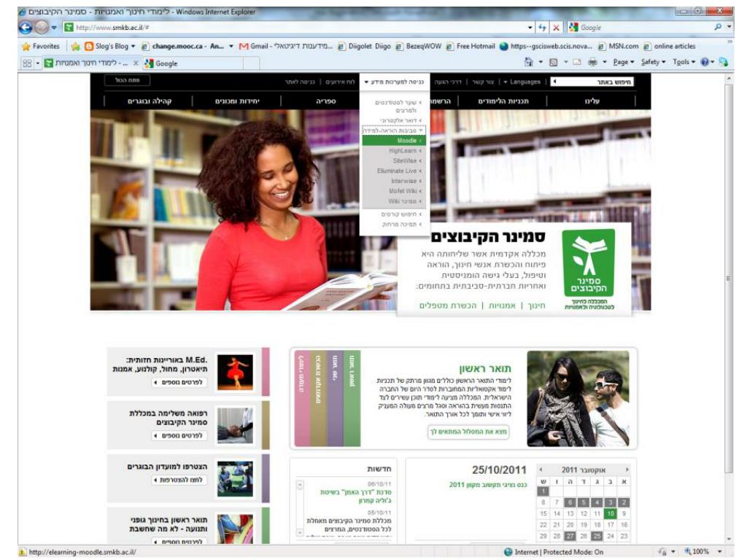Collapse the סביבות הוראה-למידה submenu
747x560 pixels.
coord(393,131)
